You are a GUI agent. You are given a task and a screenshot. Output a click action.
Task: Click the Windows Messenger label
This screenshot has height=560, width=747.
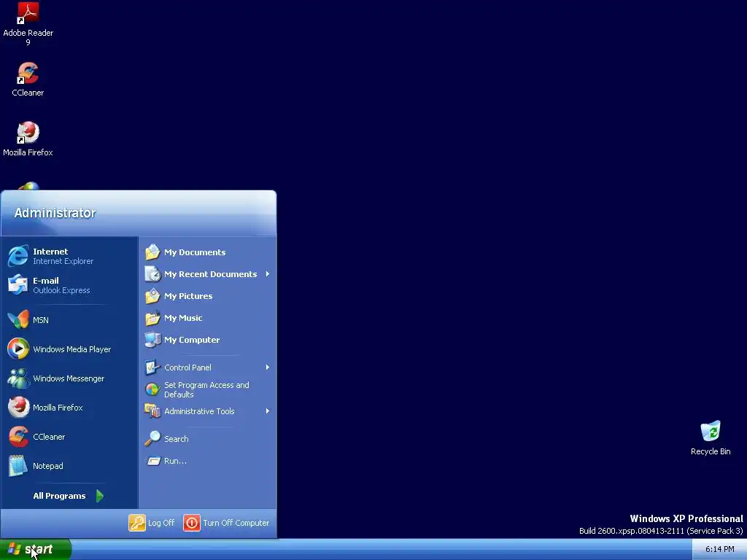69,378
